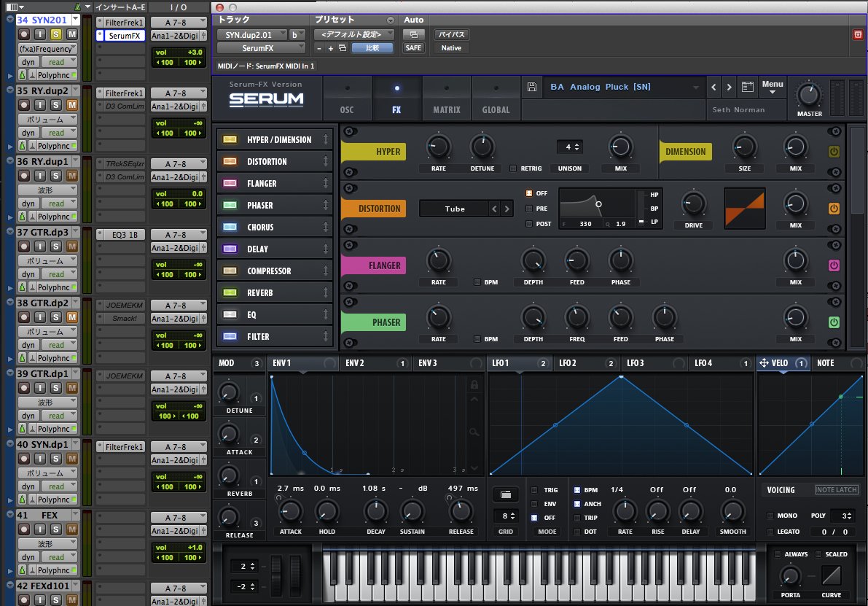Enable Hyper RETRIG checkbox
This screenshot has width=868, height=606.
[x=512, y=168]
